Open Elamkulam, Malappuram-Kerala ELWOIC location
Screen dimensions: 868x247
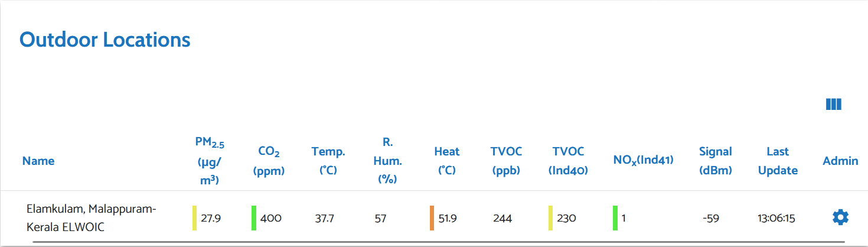coord(91,217)
